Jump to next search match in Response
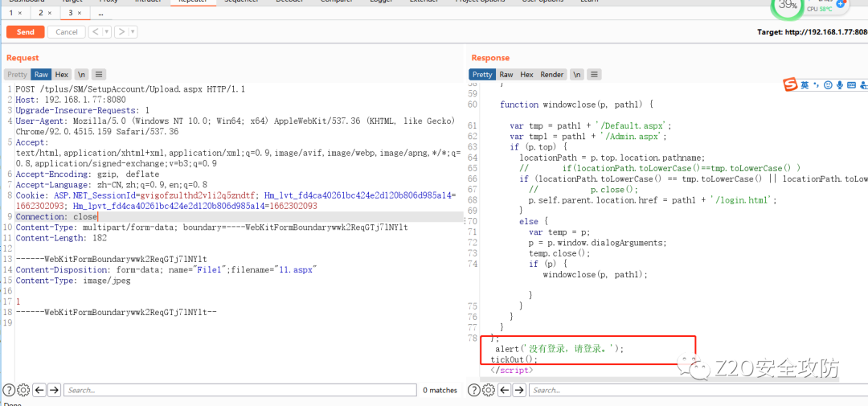This screenshot has height=406, width=868. point(519,390)
